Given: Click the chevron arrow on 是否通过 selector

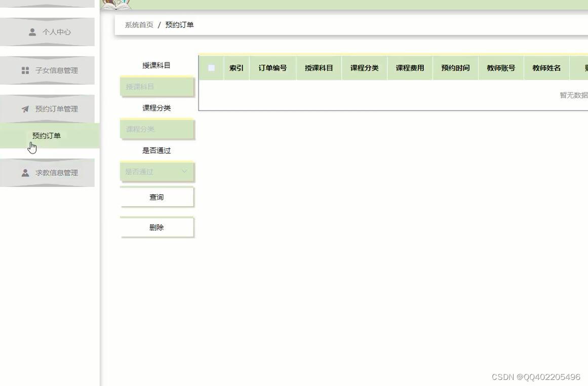Looking at the screenshot, I should [184, 171].
